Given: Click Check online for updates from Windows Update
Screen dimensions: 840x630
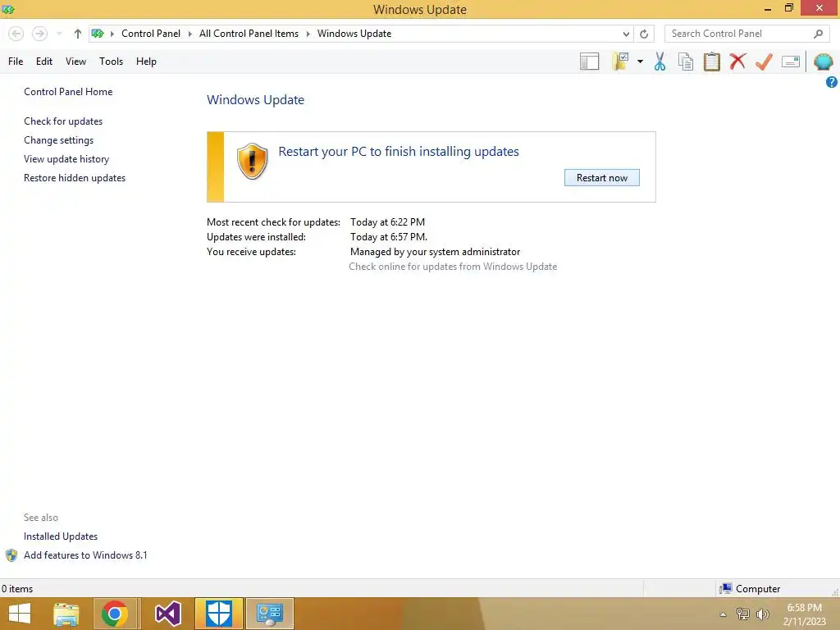Looking at the screenshot, I should (453, 267).
